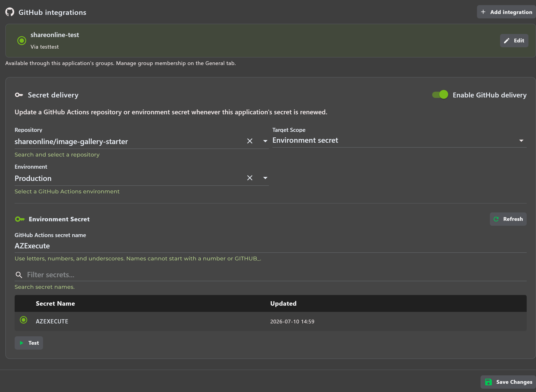The height and width of the screenshot is (392, 536).
Task: Clear the Production environment with the X
Action: pos(250,178)
